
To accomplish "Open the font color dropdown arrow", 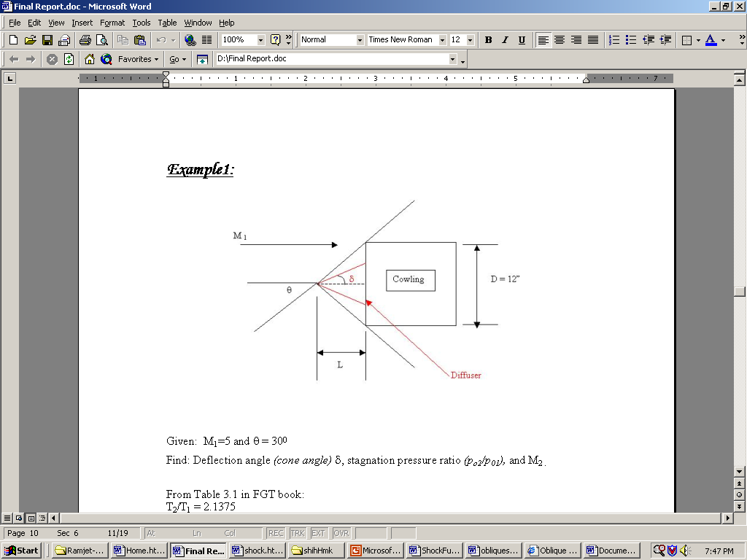I will 723,40.
